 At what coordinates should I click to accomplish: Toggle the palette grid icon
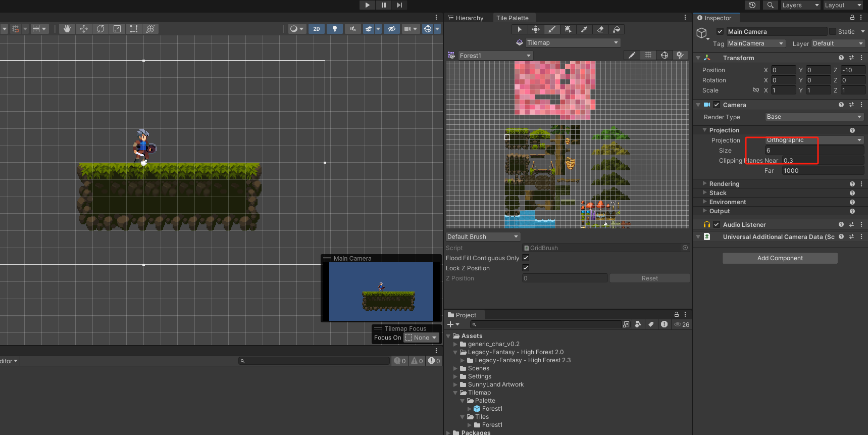coord(648,55)
